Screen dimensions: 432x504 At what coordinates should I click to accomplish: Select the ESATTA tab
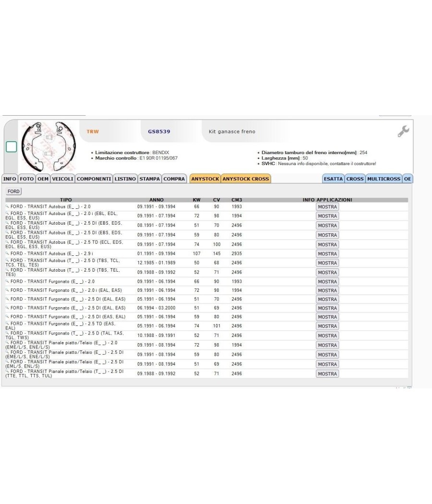tap(333, 179)
